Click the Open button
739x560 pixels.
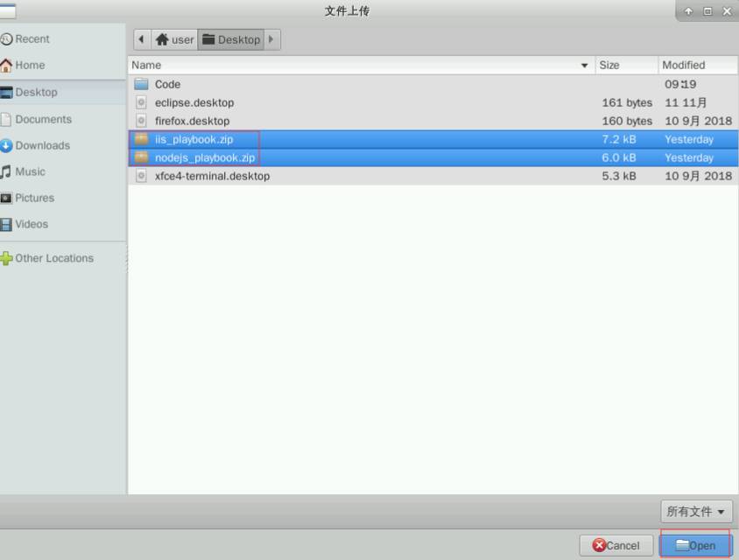[x=695, y=545]
